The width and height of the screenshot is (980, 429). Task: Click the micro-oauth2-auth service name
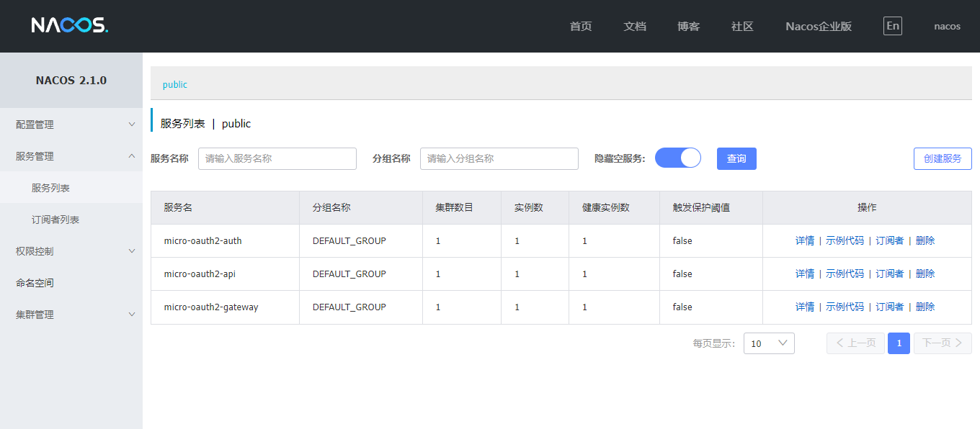coord(202,240)
